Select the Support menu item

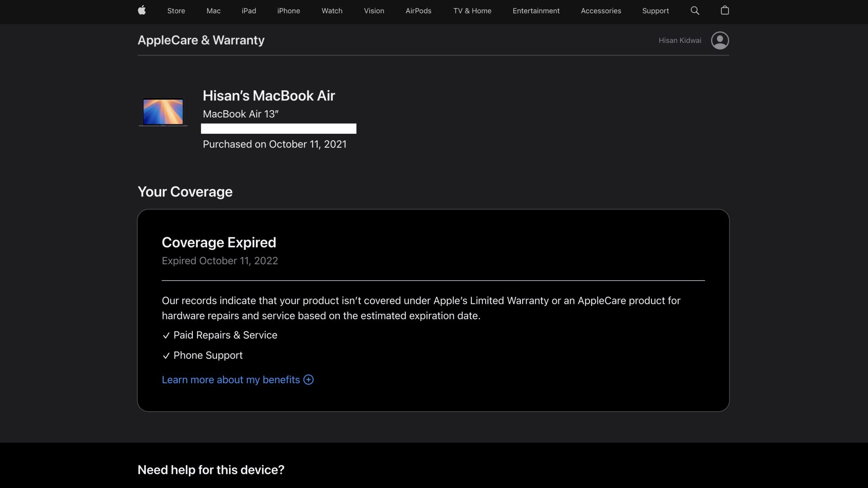[655, 11]
